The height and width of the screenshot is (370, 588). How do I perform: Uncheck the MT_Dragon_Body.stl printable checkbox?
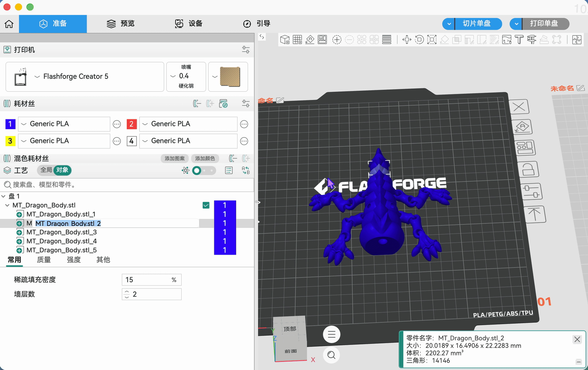(x=206, y=205)
